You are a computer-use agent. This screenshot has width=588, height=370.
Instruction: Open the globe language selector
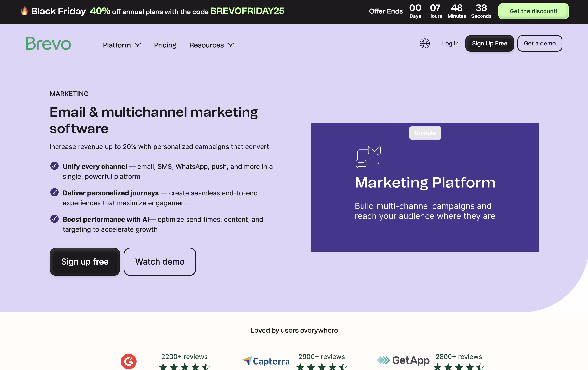(424, 43)
